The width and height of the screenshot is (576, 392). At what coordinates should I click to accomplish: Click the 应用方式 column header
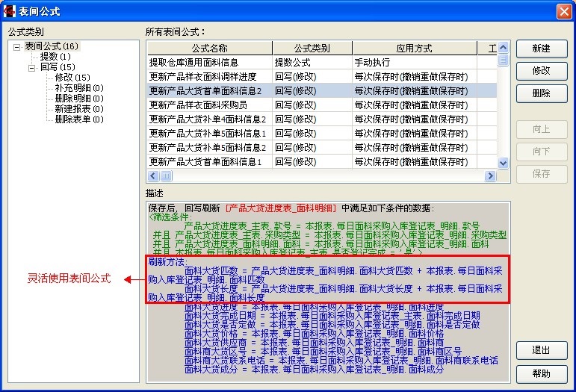(414, 49)
